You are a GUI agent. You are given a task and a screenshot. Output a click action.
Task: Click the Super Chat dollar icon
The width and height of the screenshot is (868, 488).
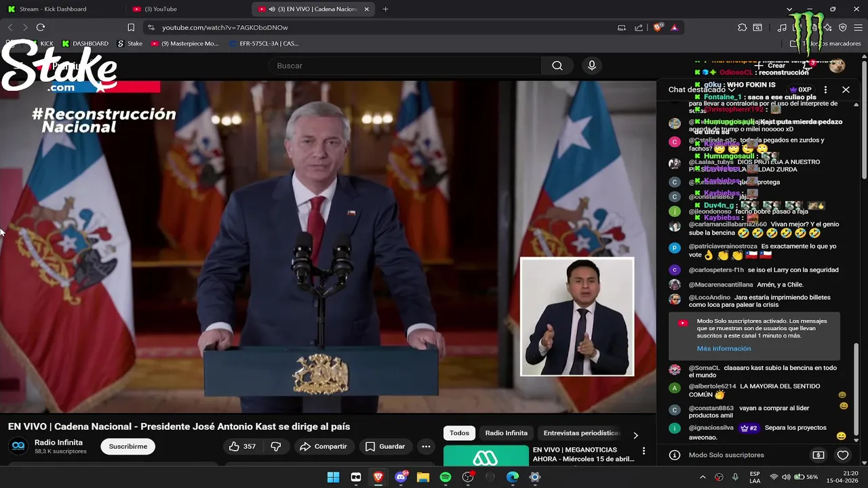point(818,455)
